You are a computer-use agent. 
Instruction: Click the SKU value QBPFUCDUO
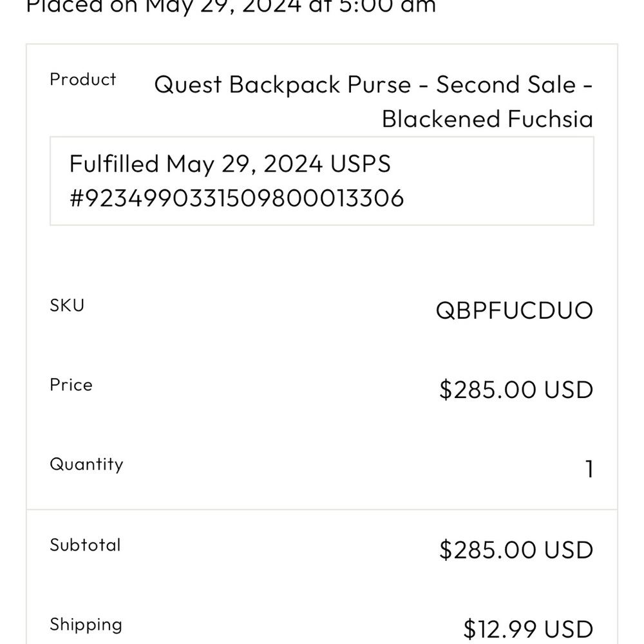click(514, 310)
